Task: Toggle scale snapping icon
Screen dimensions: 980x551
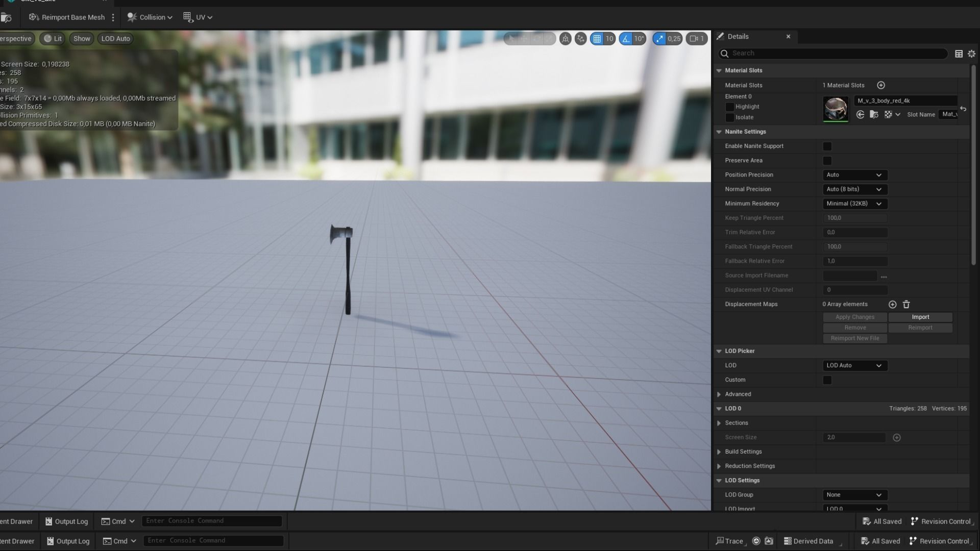Action: point(659,39)
